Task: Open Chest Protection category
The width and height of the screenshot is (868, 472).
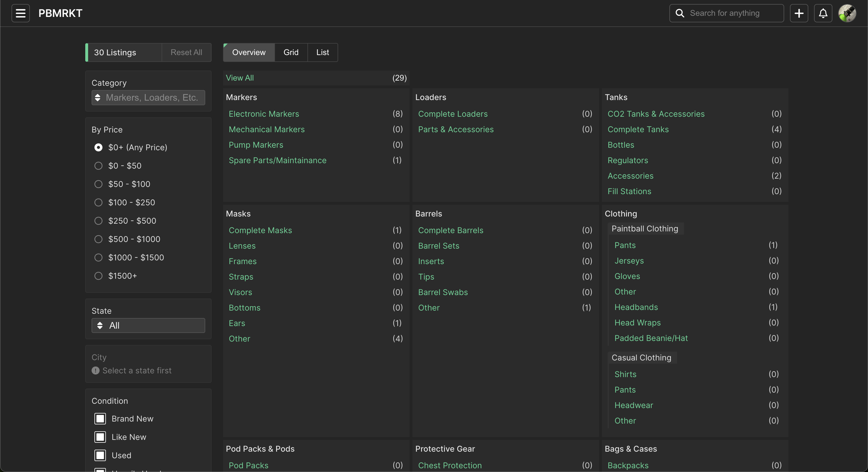Action: 450,465
